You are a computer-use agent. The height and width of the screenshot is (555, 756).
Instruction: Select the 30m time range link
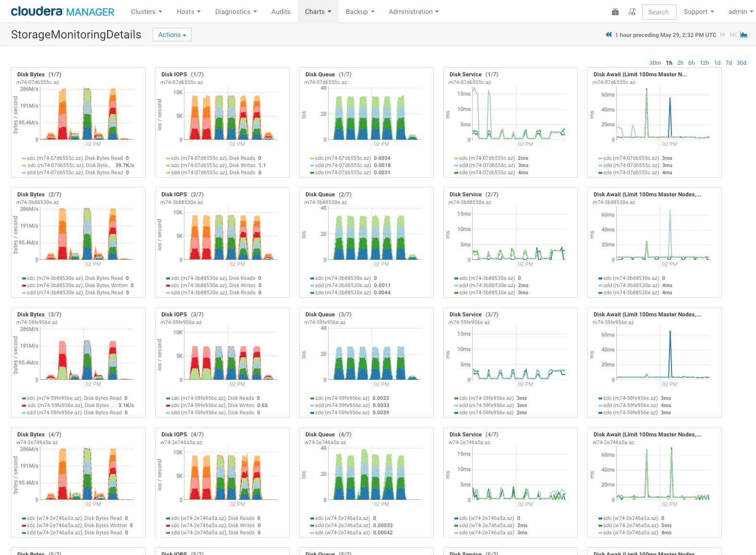pyautogui.click(x=655, y=63)
